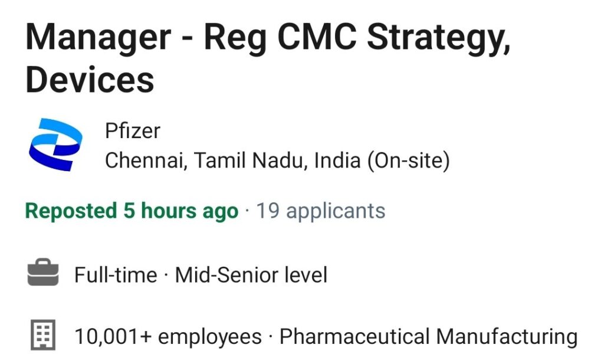Click the briefcase job type icon

(x=43, y=272)
